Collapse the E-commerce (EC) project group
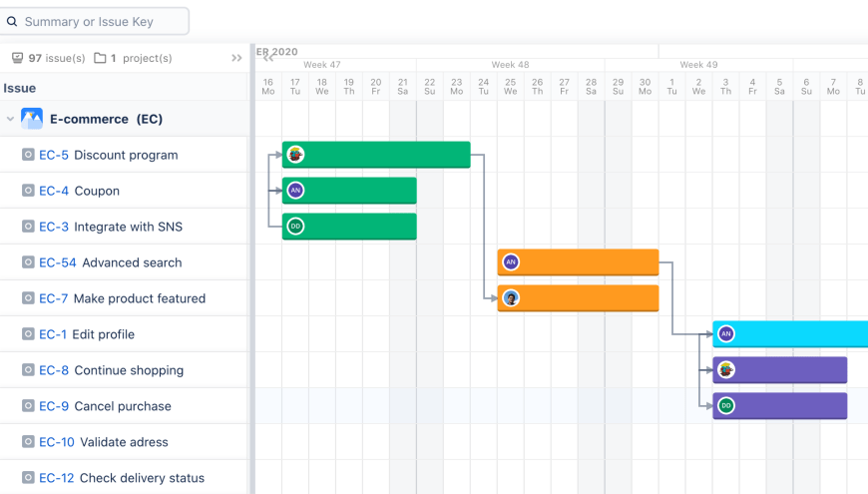Viewport: 868px width, 494px height. pyautogui.click(x=10, y=119)
